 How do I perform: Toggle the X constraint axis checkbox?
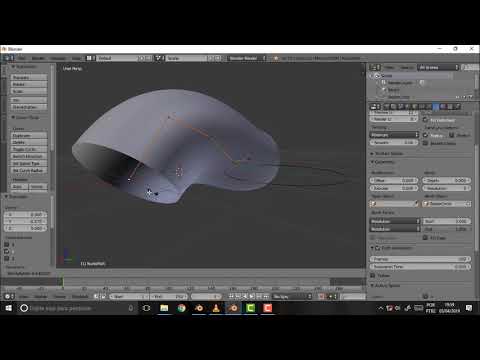coord(7,245)
